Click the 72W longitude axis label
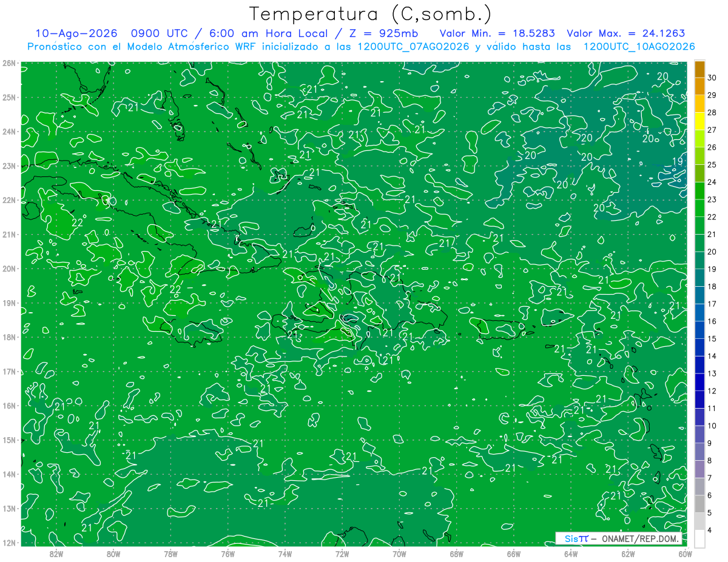 click(342, 554)
